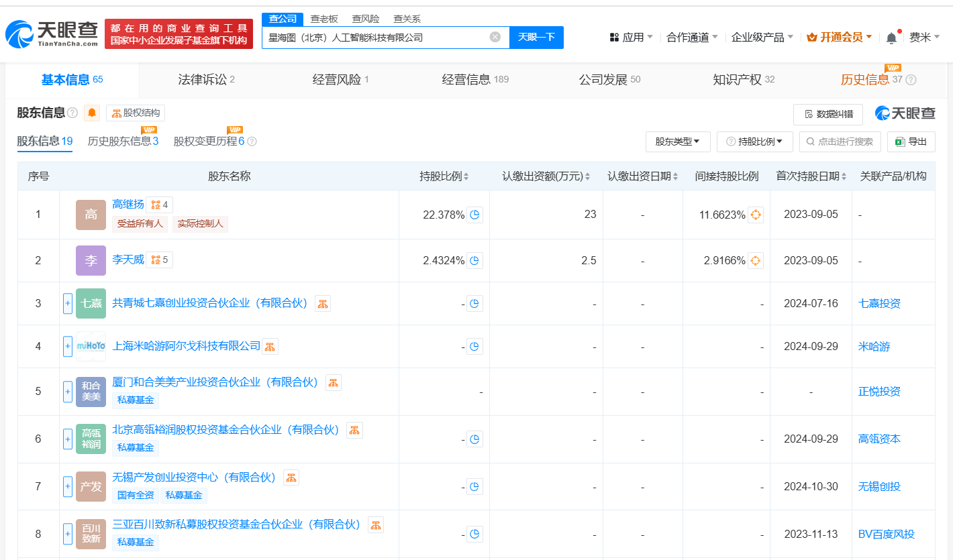953x560 pixels.
Task: Clear the search box with the X icon
Action: click(x=495, y=37)
